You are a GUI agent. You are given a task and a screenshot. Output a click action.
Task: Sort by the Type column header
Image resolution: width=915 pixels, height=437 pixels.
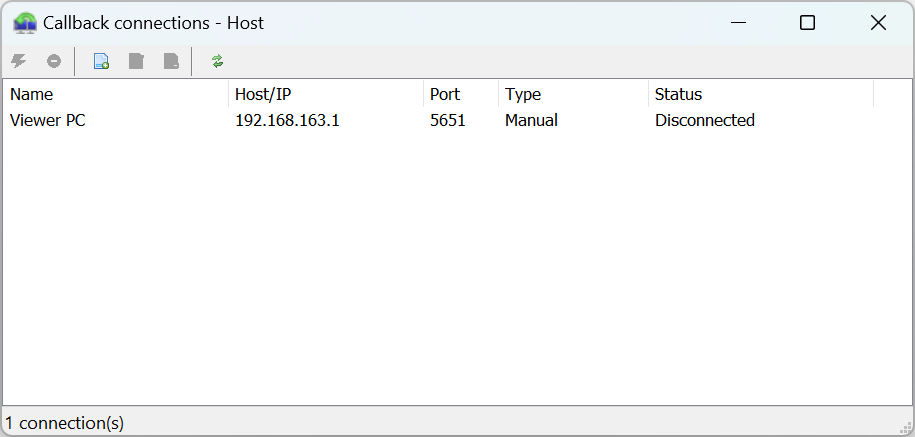point(573,94)
